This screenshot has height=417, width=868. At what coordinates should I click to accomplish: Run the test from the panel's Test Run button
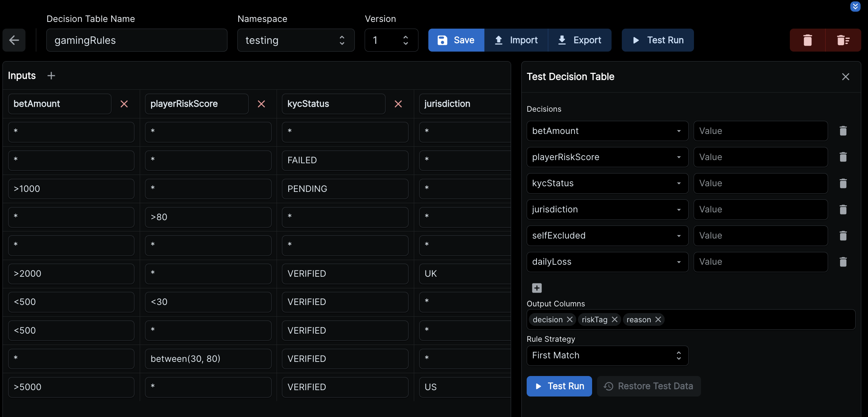(x=559, y=386)
